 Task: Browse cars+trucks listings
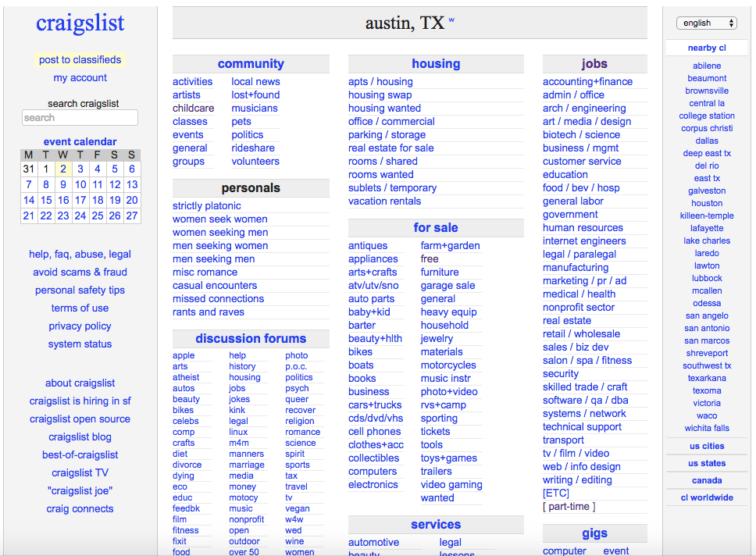pyautogui.click(x=375, y=405)
